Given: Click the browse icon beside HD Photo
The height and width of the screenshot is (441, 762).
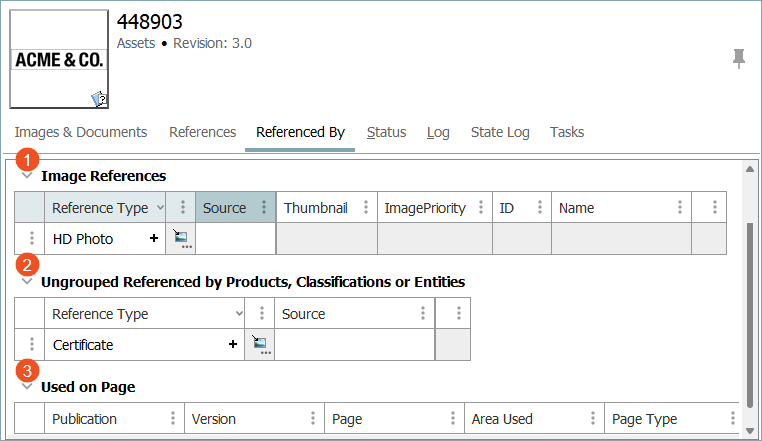Looking at the screenshot, I should point(181,239).
